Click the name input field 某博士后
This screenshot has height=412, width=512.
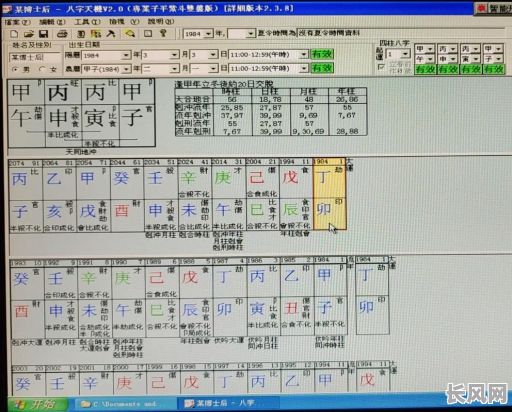click(35, 57)
